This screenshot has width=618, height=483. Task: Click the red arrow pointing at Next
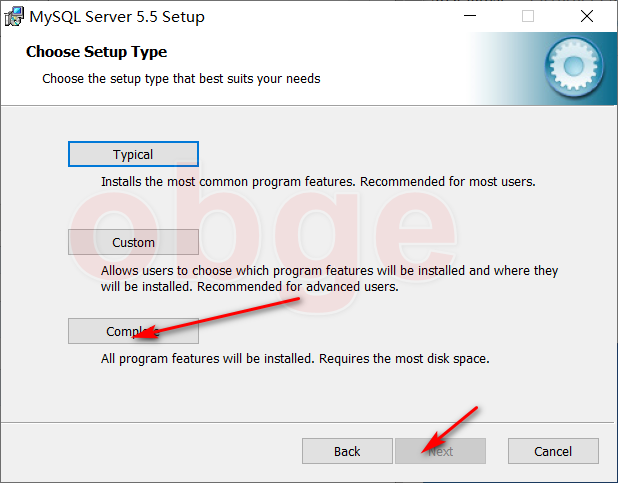[x=449, y=430]
